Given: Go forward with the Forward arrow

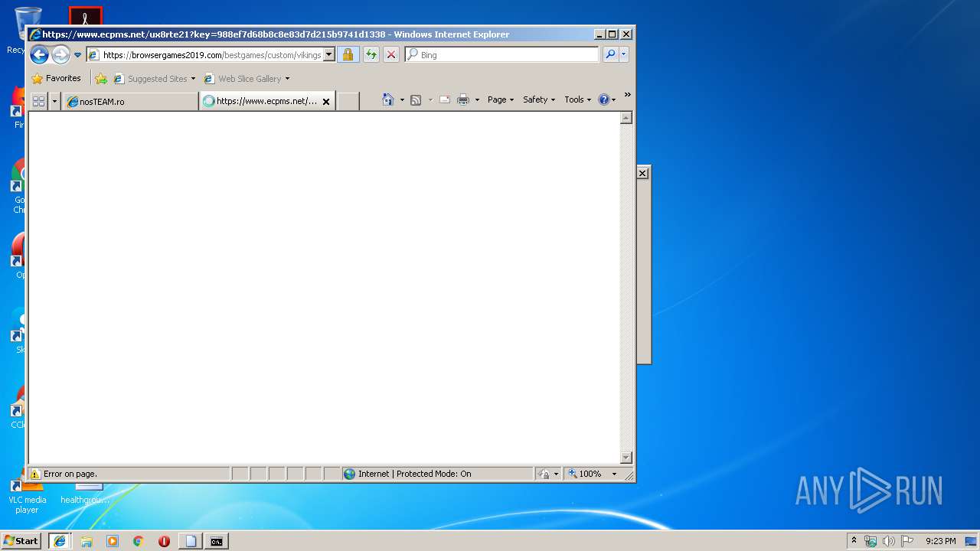Looking at the screenshot, I should 60,54.
